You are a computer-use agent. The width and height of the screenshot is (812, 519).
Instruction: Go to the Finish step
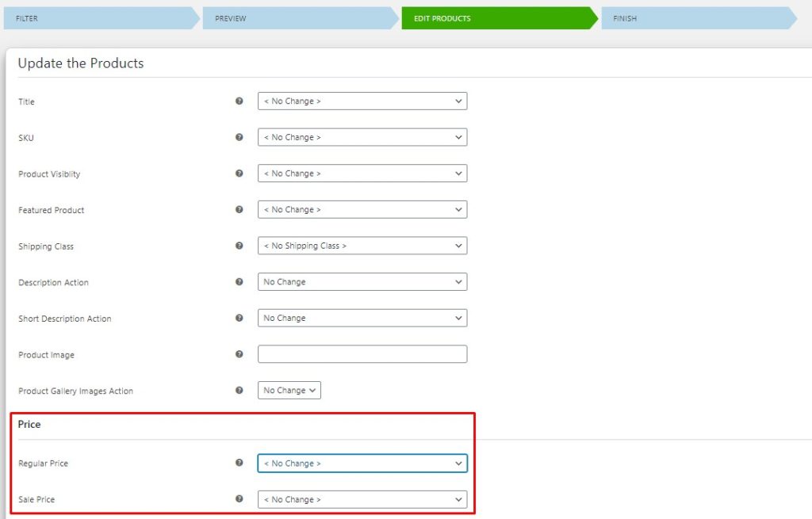pyautogui.click(x=699, y=18)
